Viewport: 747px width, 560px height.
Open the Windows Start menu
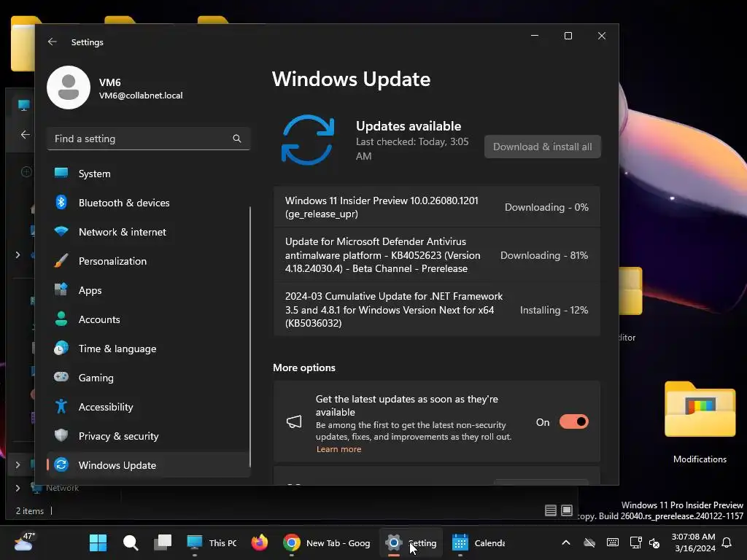point(98,542)
